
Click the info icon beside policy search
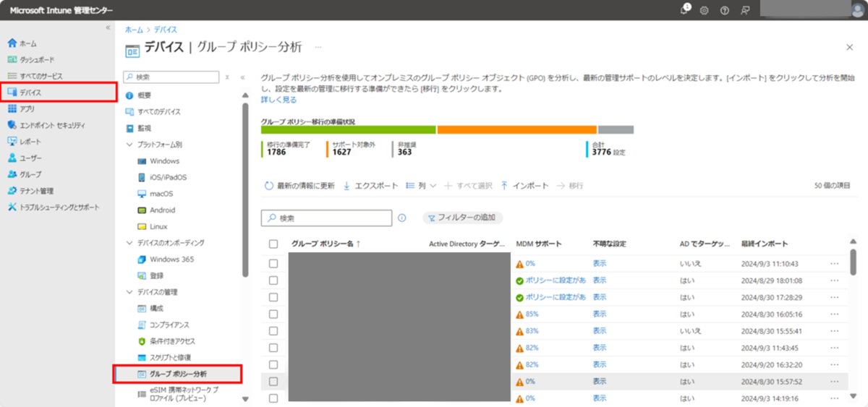click(402, 218)
